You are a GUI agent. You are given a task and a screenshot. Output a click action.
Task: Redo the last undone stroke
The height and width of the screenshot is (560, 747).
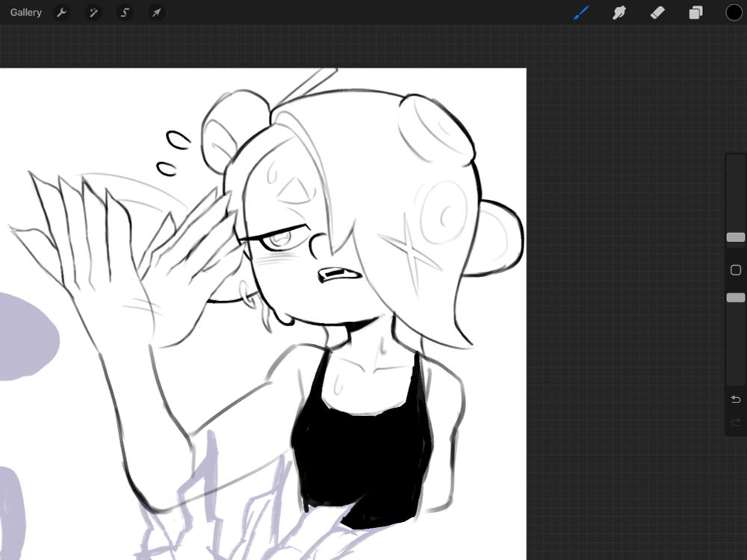[x=736, y=423]
